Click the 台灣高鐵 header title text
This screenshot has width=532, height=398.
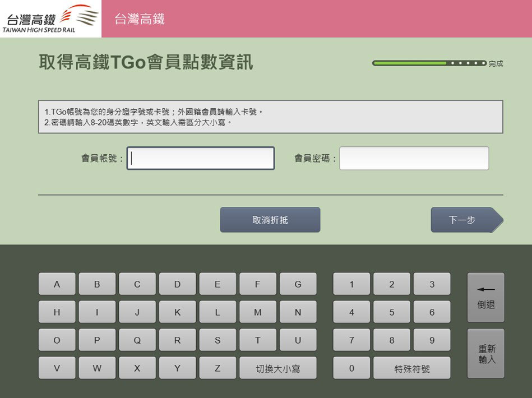pos(140,18)
